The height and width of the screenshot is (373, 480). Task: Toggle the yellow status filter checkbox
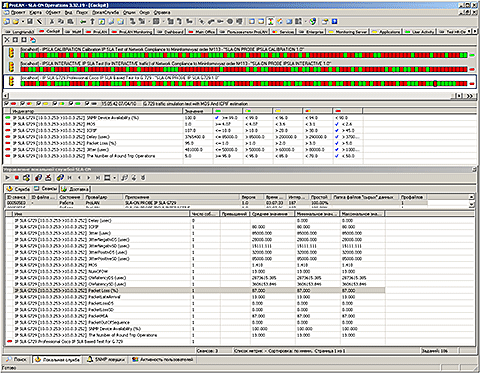(39, 104)
